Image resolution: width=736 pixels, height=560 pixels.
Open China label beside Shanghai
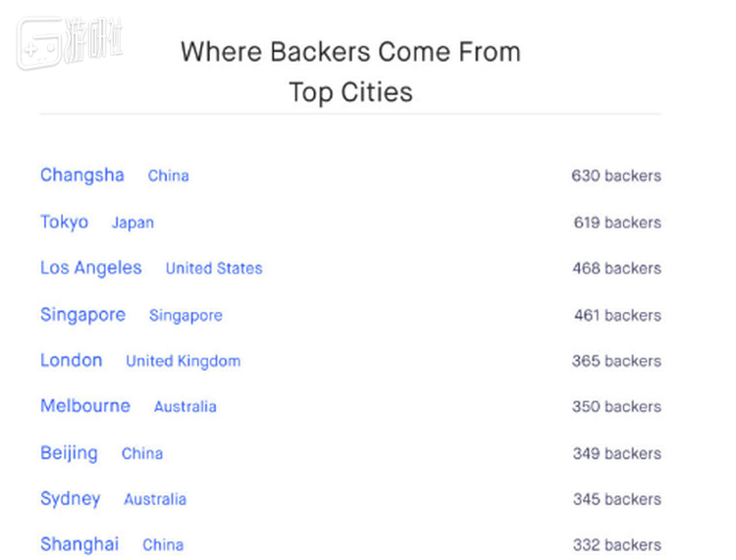click(x=163, y=545)
